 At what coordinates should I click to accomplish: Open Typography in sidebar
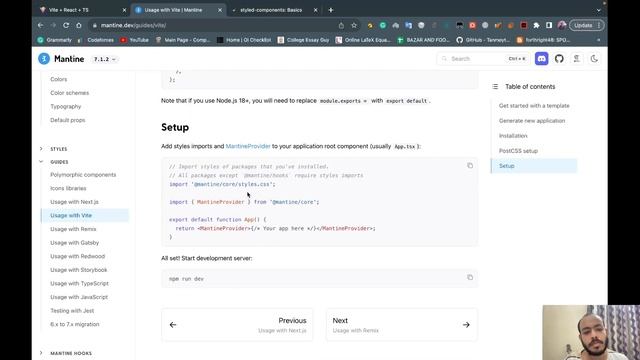(66, 107)
